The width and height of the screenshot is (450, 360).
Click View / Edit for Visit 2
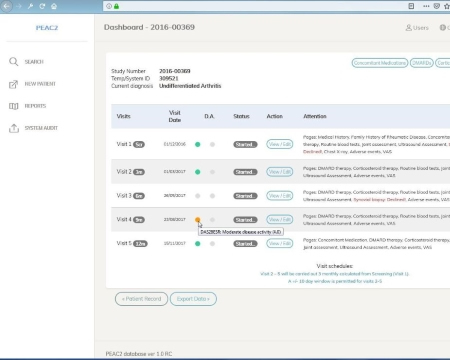point(280,172)
